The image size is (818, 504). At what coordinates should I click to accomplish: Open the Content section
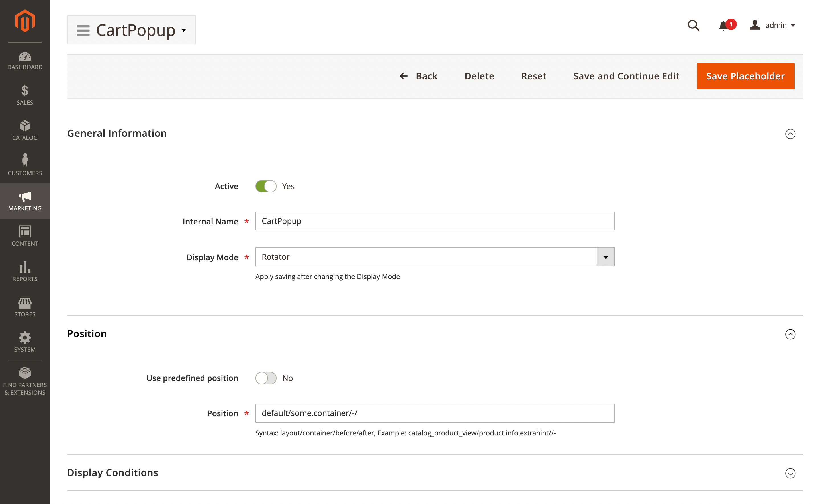[25, 236]
